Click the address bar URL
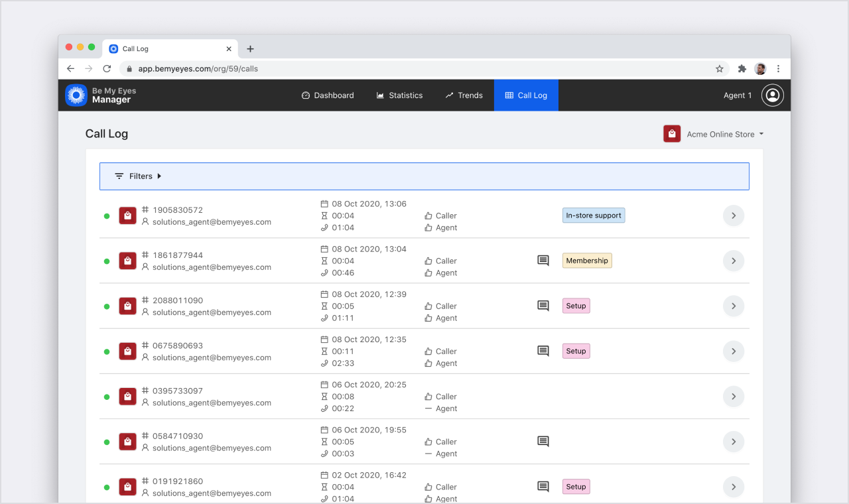 pyautogui.click(x=198, y=69)
